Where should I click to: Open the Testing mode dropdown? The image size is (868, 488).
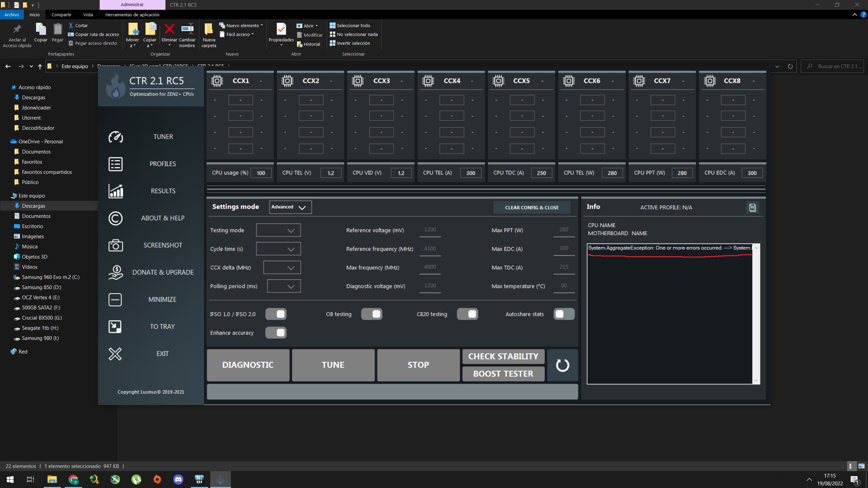coord(278,230)
